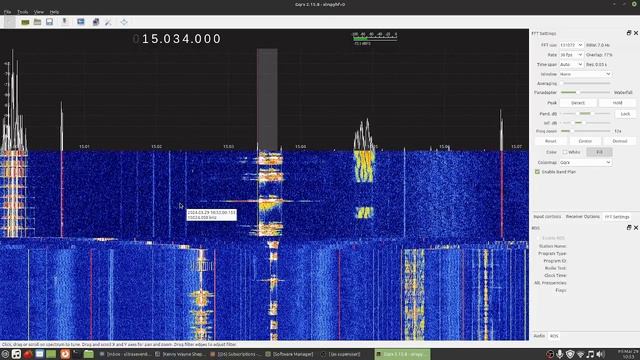Open the Window function dropdown
The width and height of the screenshot is (640, 360).
pos(585,74)
